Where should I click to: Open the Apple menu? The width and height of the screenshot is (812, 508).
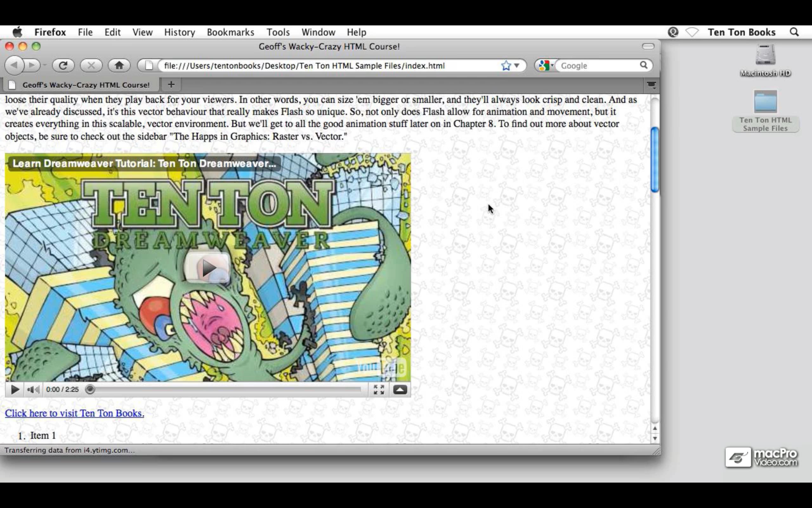click(17, 32)
